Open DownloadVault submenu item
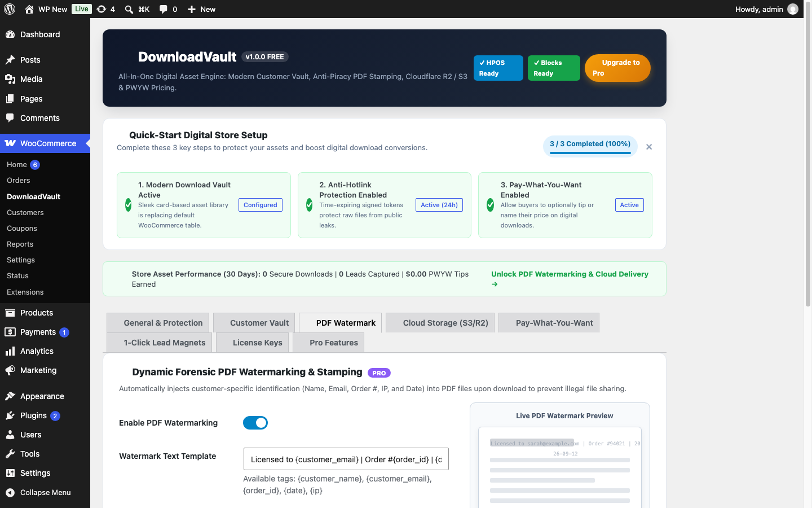812x508 pixels. (x=34, y=196)
